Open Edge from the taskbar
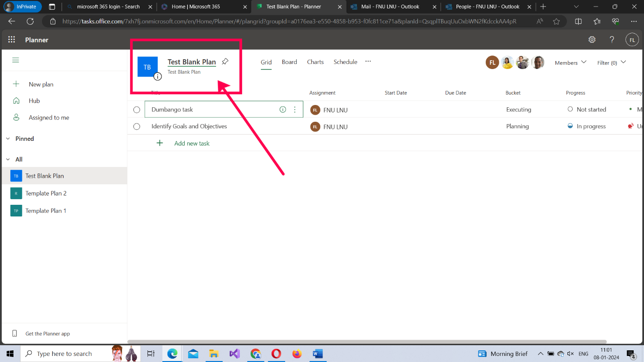 coord(173,354)
